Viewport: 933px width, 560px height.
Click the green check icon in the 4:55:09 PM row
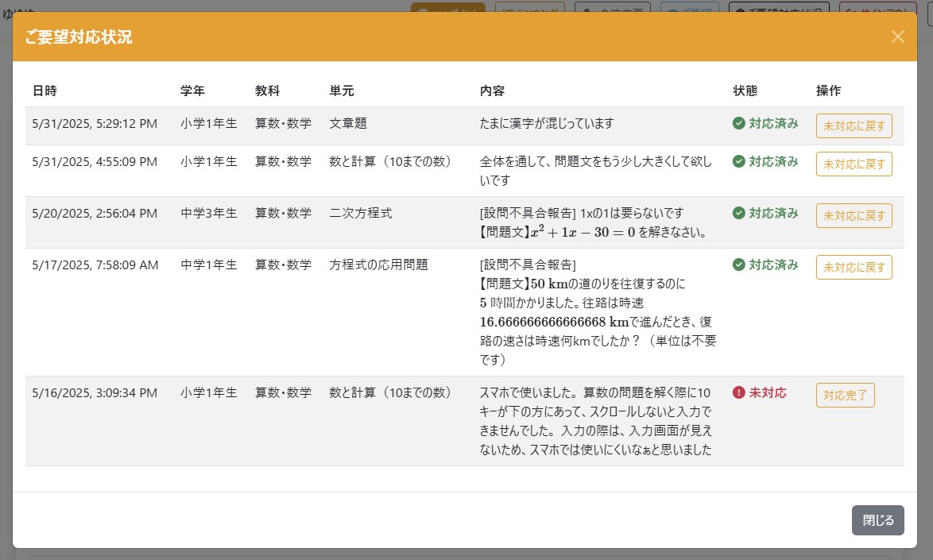(x=738, y=162)
